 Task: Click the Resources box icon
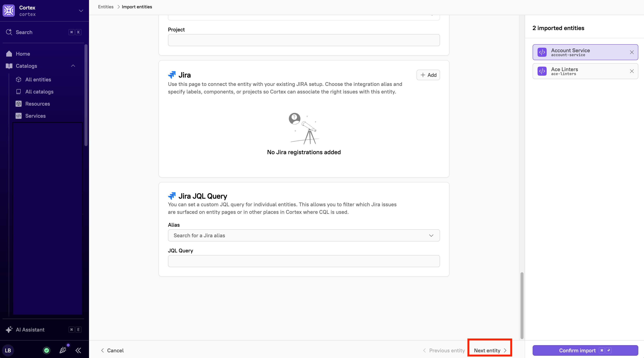[x=19, y=104]
